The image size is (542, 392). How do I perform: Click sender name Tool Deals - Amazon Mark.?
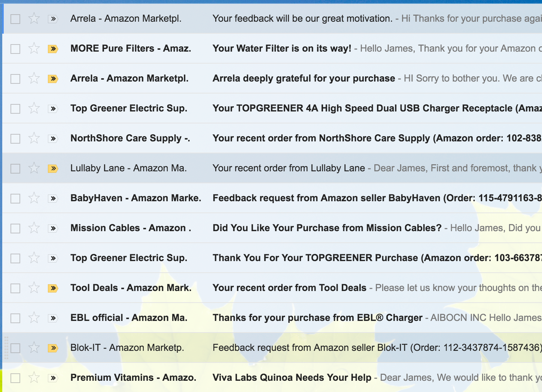point(131,288)
